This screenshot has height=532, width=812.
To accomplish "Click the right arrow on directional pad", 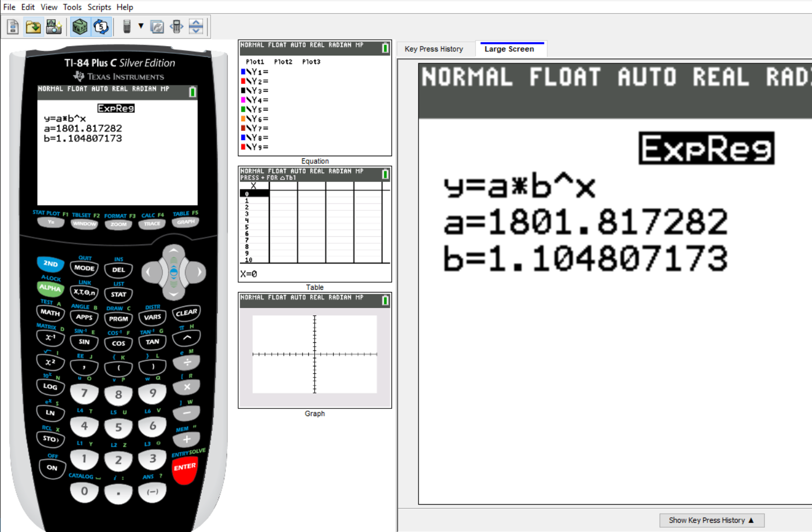I will (197, 273).
